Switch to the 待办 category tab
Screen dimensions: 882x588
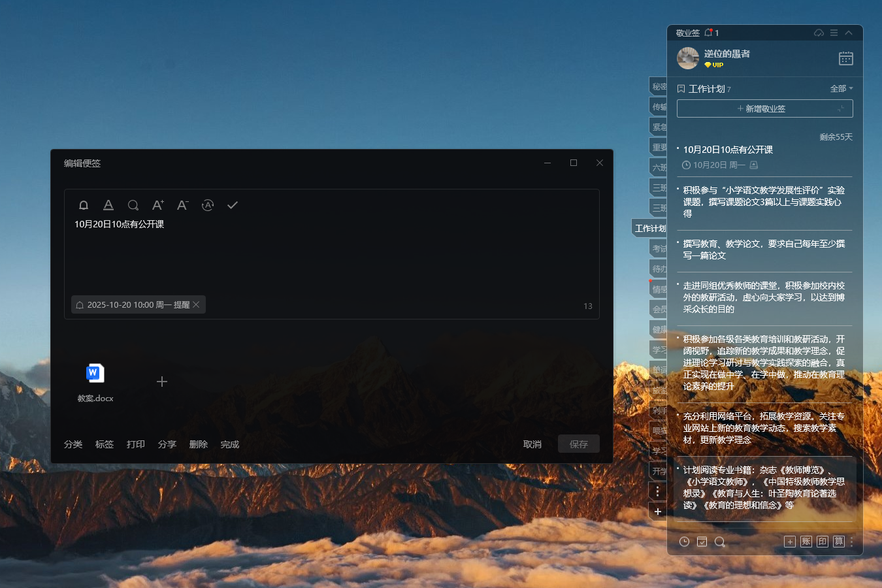(659, 269)
